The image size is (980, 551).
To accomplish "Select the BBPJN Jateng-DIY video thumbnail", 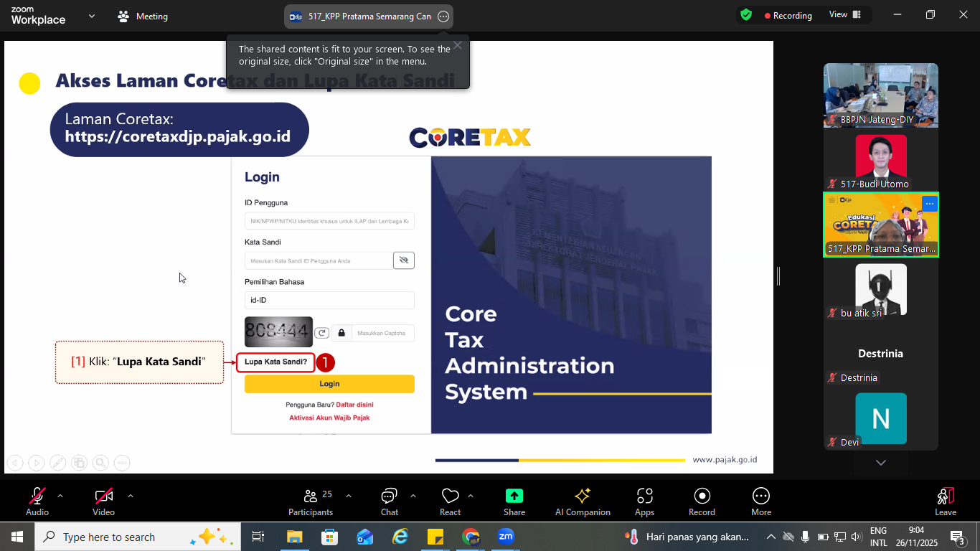I will (880, 95).
